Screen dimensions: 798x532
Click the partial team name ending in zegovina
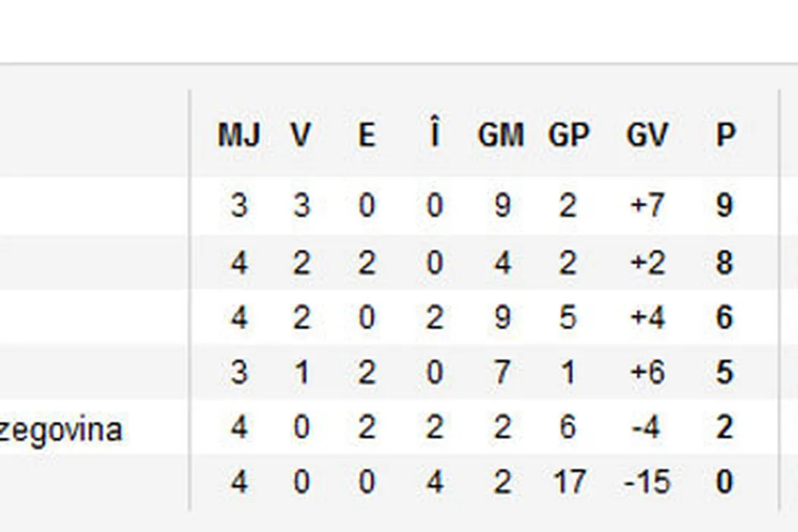tap(61, 430)
